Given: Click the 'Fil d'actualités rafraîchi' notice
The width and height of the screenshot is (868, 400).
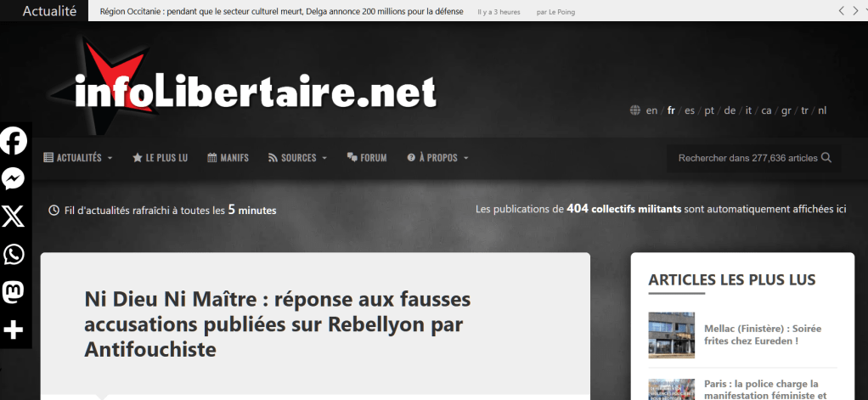Looking at the screenshot, I should pyautogui.click(x=163, y=211).
